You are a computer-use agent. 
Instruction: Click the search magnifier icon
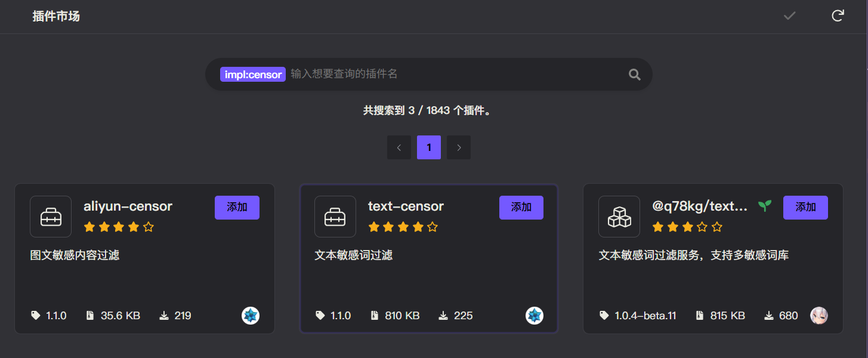coord(634,74)
